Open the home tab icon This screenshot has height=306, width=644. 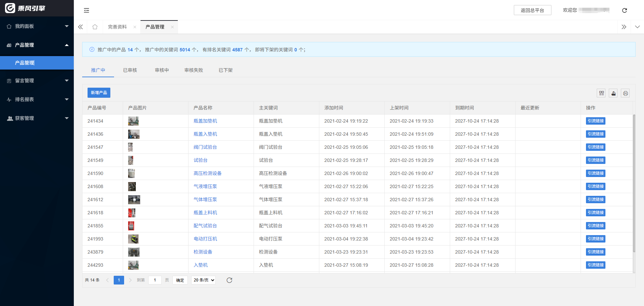click(95, 27)
